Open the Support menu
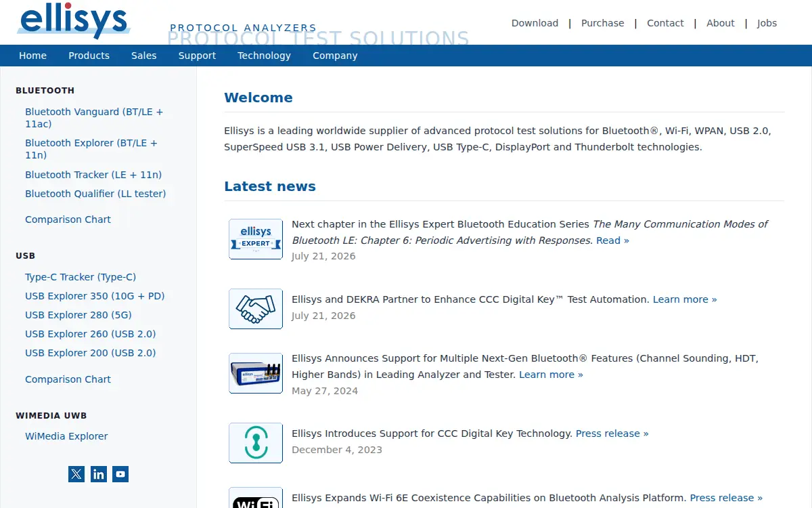The height and width of the screenshot is (508, 812). (197, 56)
